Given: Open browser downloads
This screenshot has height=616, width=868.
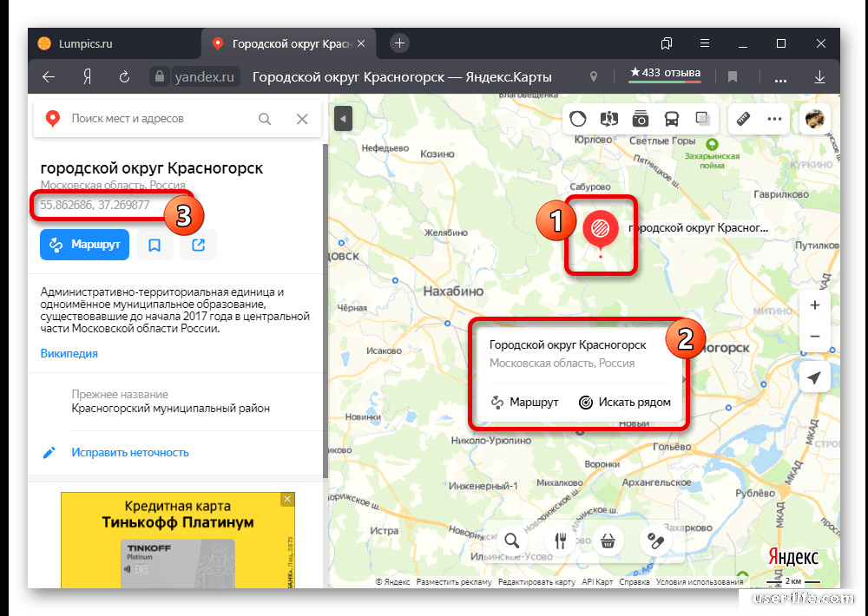Looking at the screenshot, I should click(820, 77).
